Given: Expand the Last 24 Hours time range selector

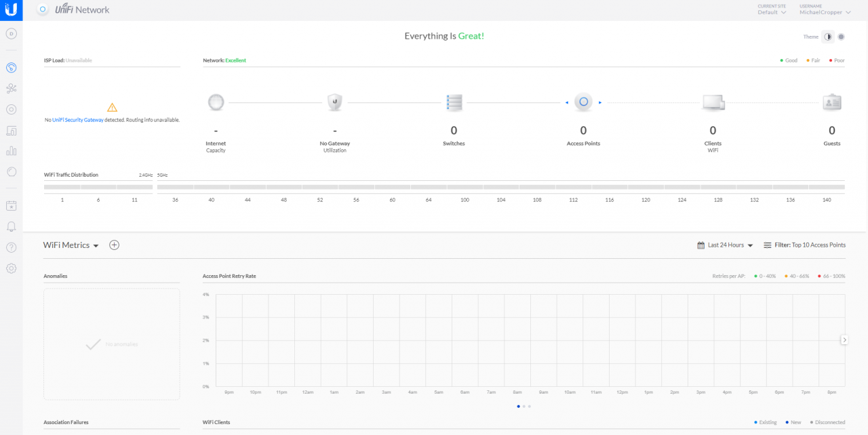Looking at the screenshot, I should [725, 245].
